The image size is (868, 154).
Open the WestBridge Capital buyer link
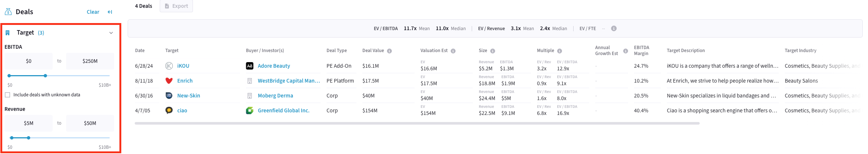pyautogui.click(x=289, y=81)
